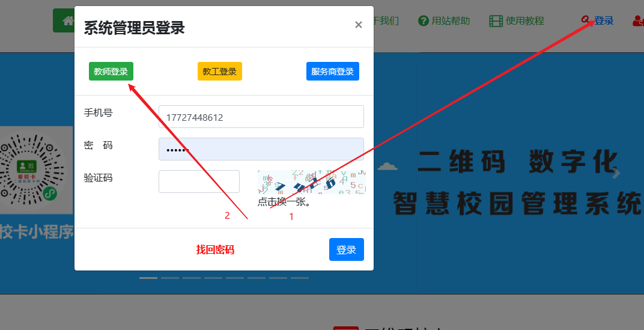Switch to teacher login (教师登录)
Viewport: 644px width, 330px height.
tap(111, 71)
